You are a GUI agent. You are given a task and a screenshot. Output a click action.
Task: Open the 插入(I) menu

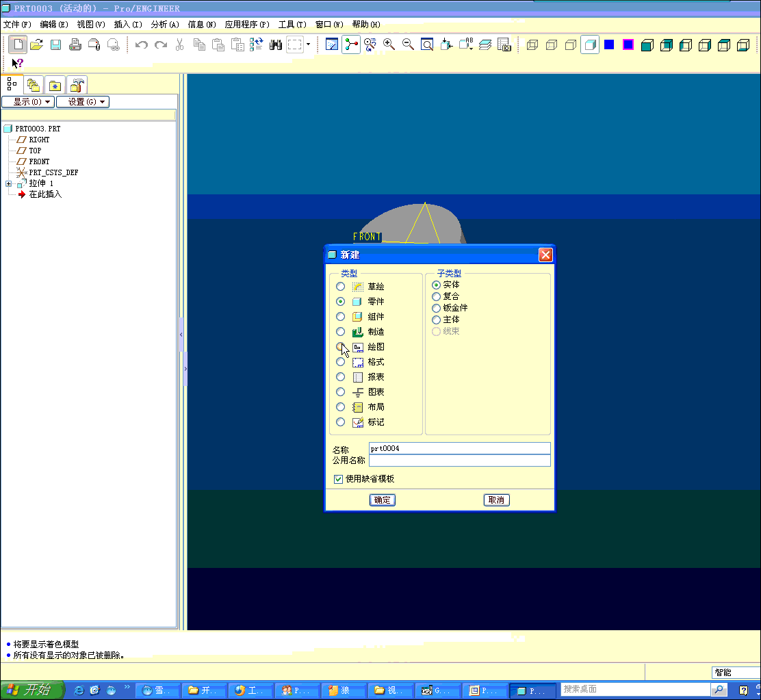point(128,24)
